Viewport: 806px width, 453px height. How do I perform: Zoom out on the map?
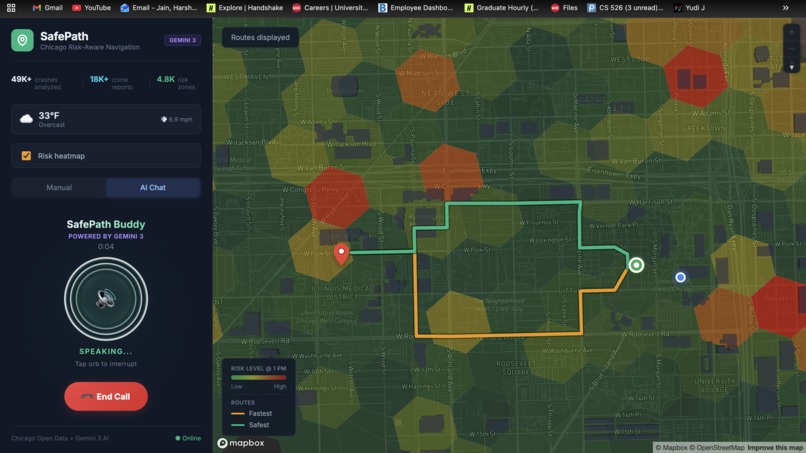tap(791, 49)
